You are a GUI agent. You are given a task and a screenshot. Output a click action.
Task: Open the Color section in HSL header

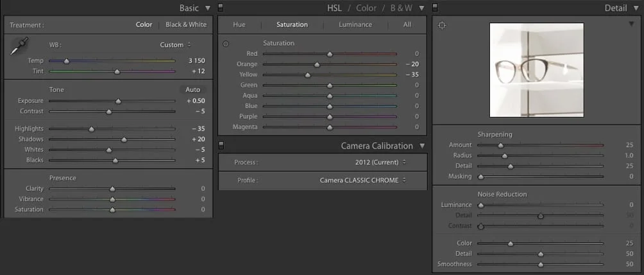pyautogui.click(x=366, y=8)
